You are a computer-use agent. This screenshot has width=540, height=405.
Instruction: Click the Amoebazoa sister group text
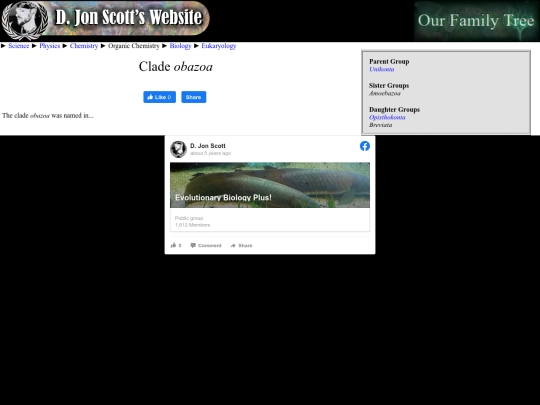click(385, 93)
